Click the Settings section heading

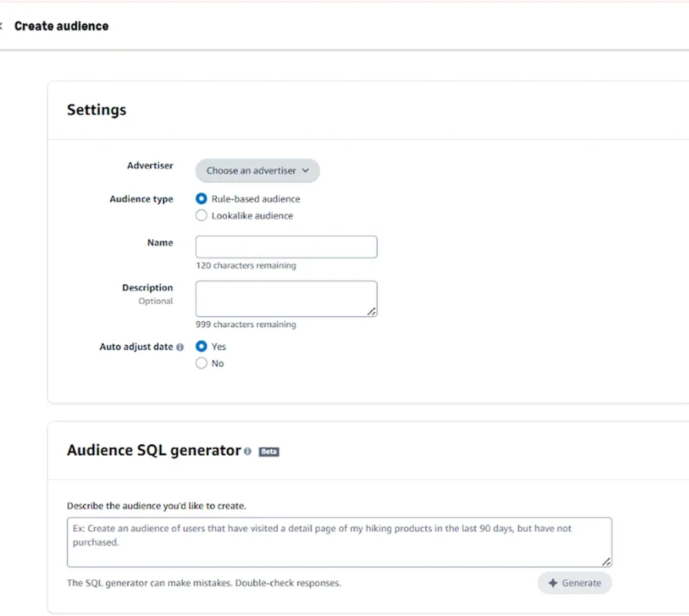(x=96, y=109)
